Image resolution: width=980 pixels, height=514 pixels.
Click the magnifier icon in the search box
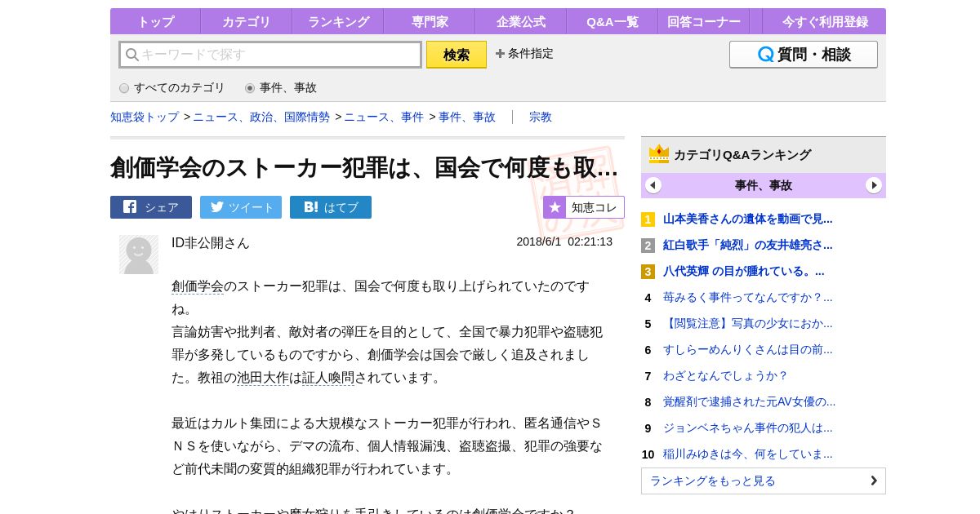point(131,55)
